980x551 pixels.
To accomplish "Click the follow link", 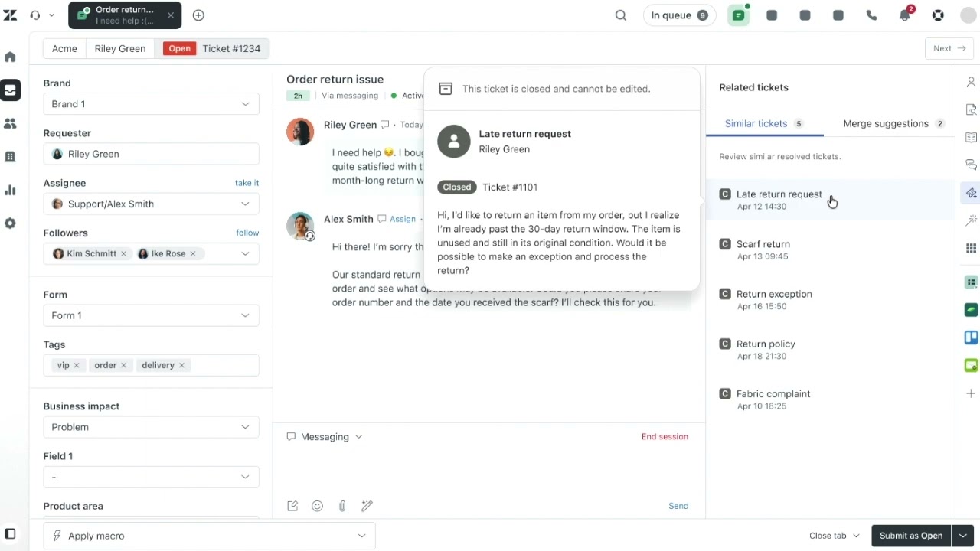I will click(x=247, y=233).
